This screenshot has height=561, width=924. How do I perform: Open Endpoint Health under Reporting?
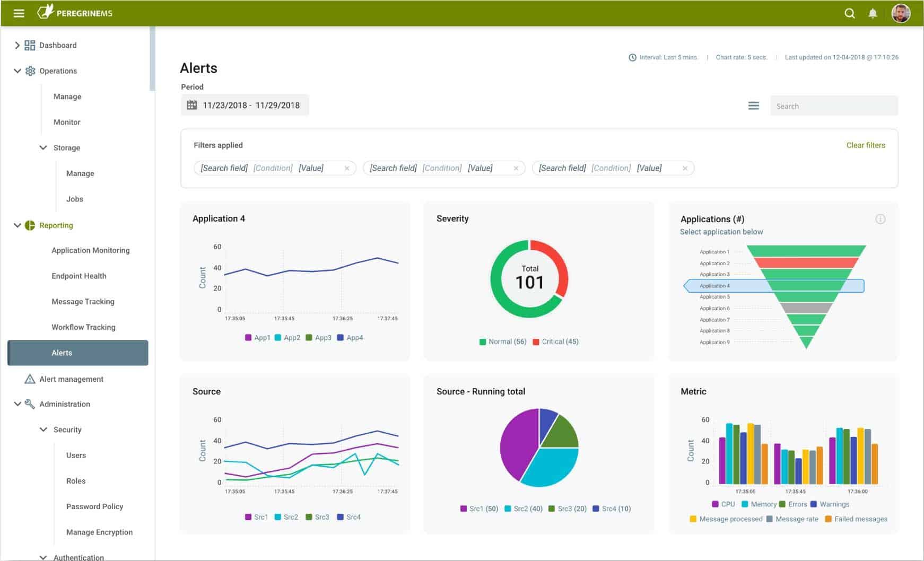coord(79,276)
